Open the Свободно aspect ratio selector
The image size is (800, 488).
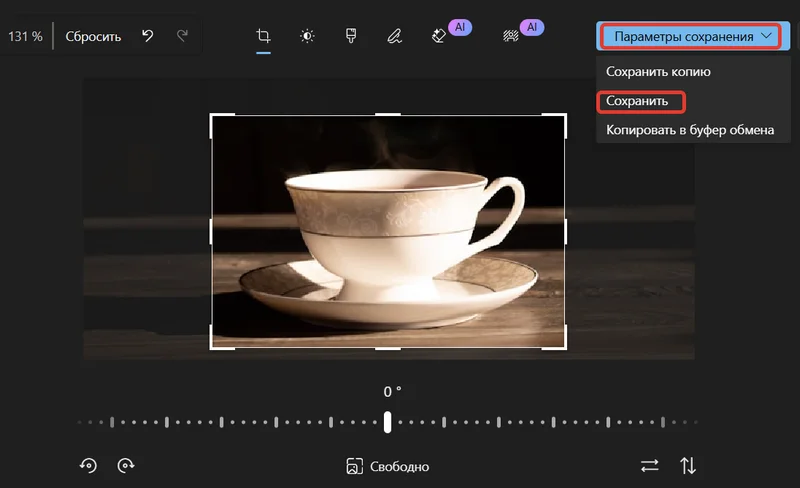[387, 466]
